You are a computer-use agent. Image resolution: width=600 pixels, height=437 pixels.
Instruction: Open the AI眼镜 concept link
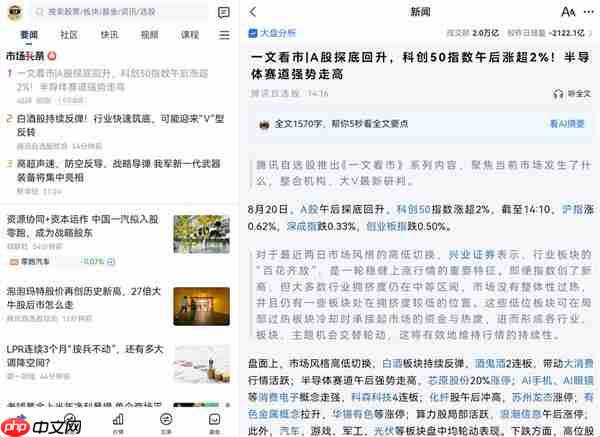(578, 381)
